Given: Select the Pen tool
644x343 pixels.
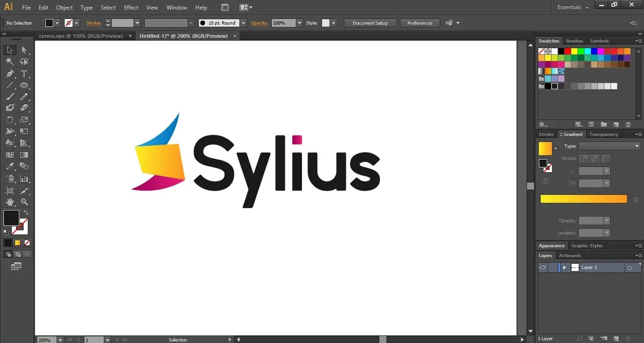Looking at the screenshot, I should 10,73.
